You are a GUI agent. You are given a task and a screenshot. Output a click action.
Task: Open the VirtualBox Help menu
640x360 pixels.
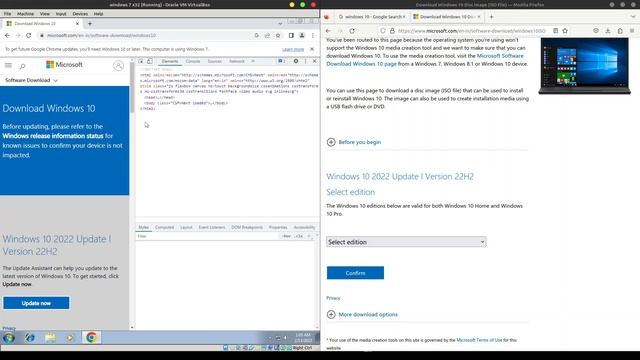coord(98,14)
